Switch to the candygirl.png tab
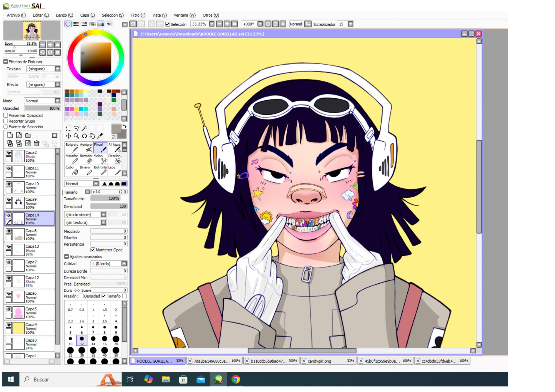 328,361
